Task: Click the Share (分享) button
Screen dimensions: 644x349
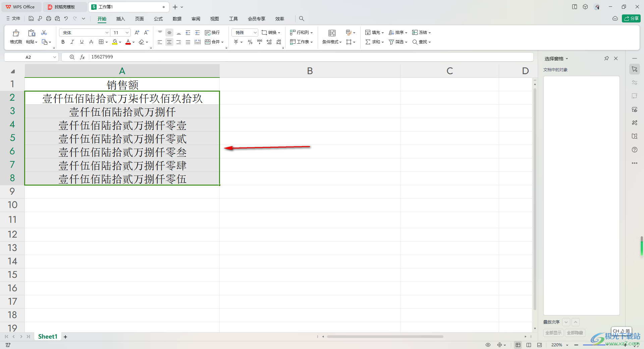Action: 631,18
